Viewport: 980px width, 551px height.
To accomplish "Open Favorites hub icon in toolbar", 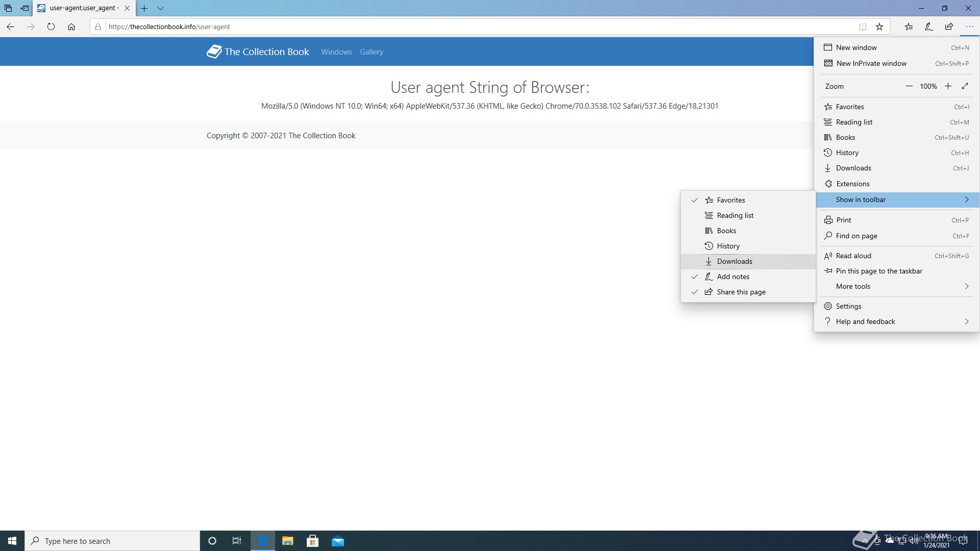I will coord(909,27).
